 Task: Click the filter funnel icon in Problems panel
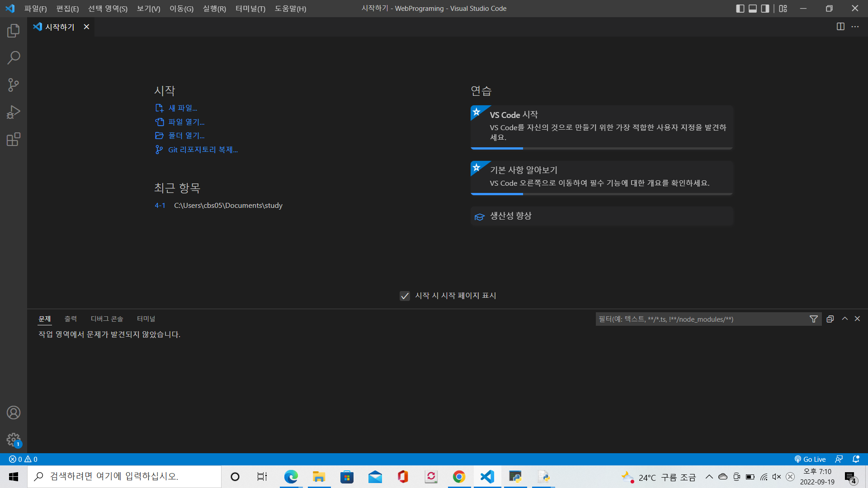(814, 319)
